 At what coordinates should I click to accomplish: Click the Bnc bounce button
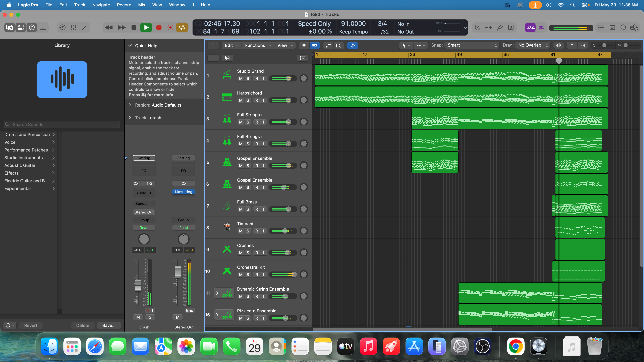click(190, 310)
